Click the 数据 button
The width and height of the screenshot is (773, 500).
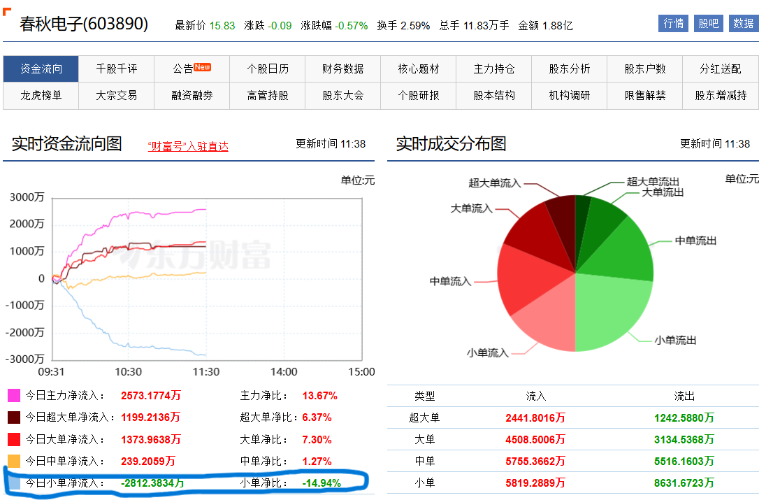[743, 23]
